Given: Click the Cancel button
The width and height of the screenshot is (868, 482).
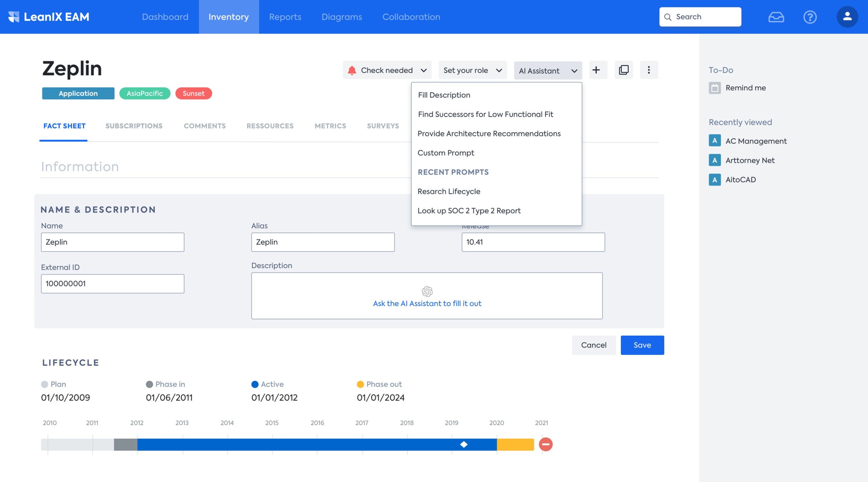Looking at the screenshot, I should click(x=593, y=345).
